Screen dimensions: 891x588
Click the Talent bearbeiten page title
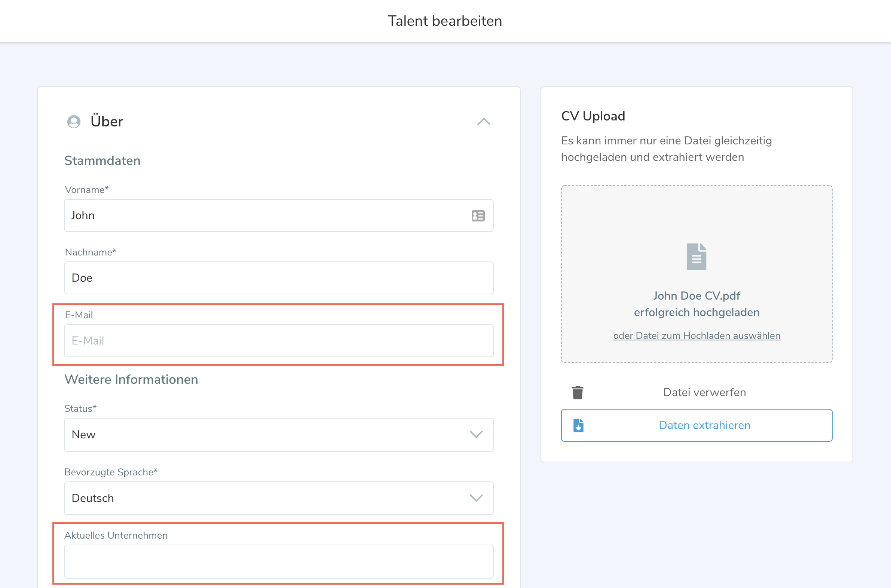[x=445, y=21]
